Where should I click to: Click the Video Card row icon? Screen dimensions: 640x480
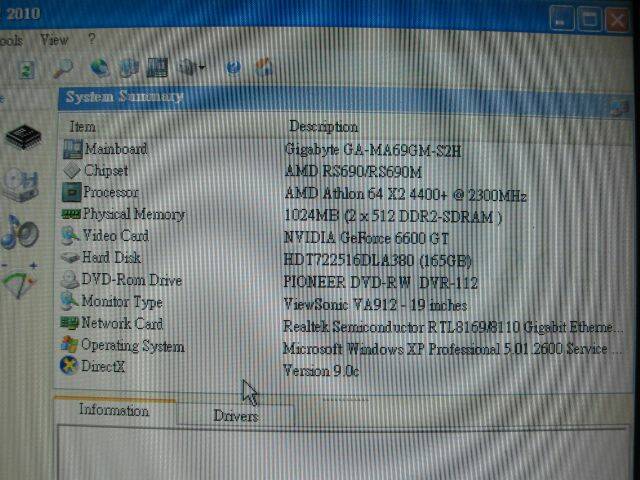click(70, 236)
